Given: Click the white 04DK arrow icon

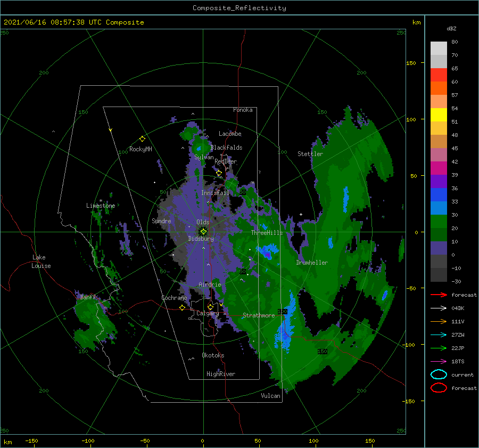Looking at the screenshot, I should click(439, 308).
